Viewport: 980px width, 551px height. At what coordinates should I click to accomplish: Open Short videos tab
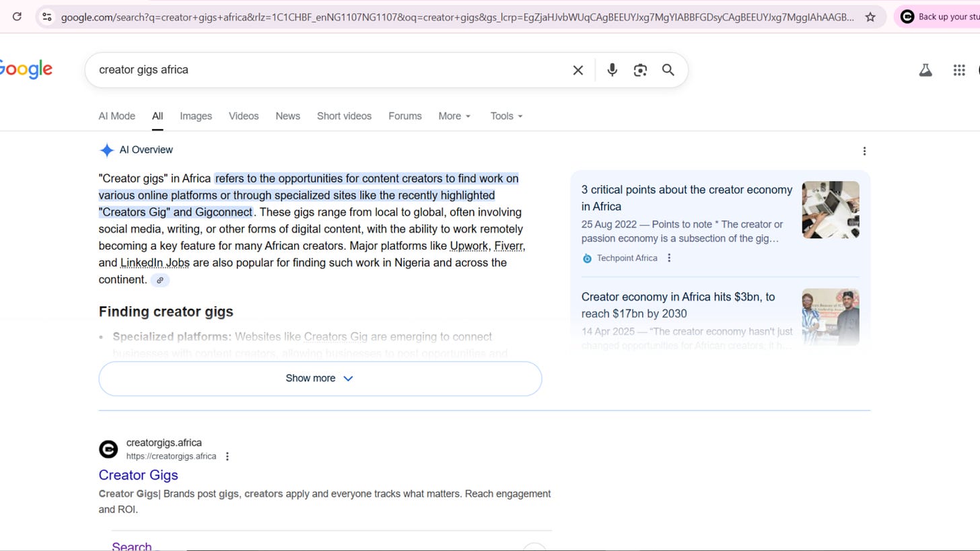(x=344, y=116)
